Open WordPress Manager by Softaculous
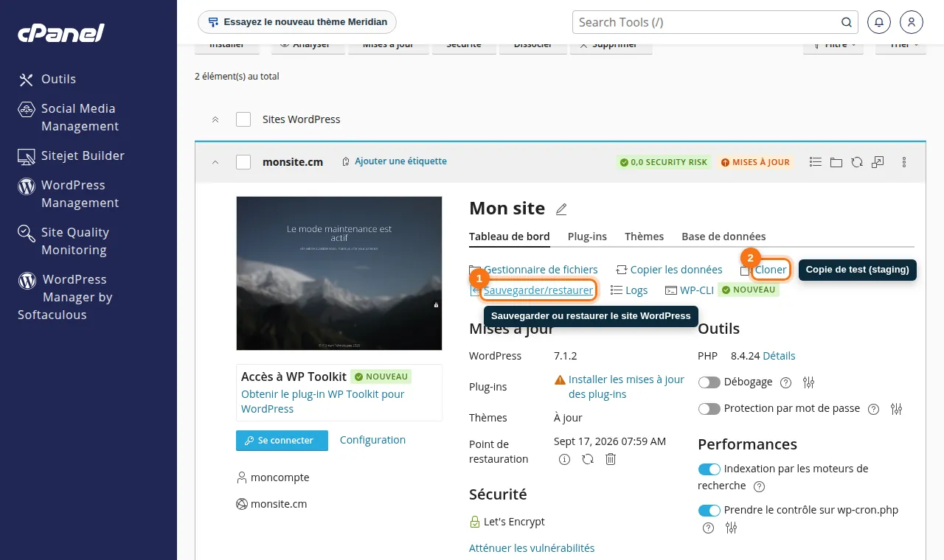944x560 pixels. tap(65, 297)
